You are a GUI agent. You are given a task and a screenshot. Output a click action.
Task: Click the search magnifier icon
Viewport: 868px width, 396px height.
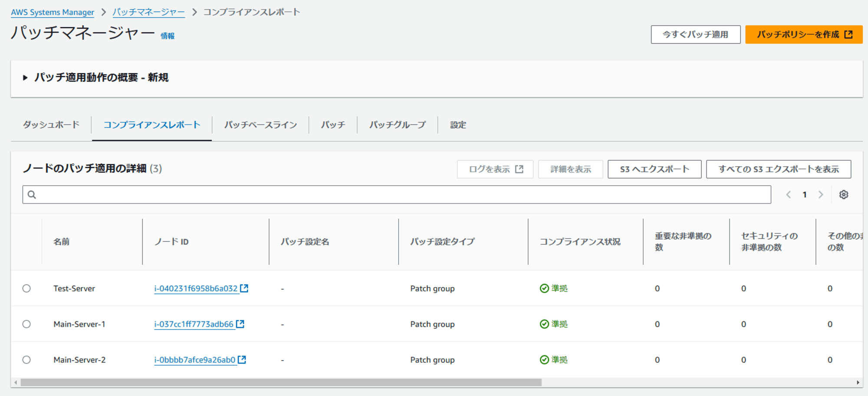32,195
